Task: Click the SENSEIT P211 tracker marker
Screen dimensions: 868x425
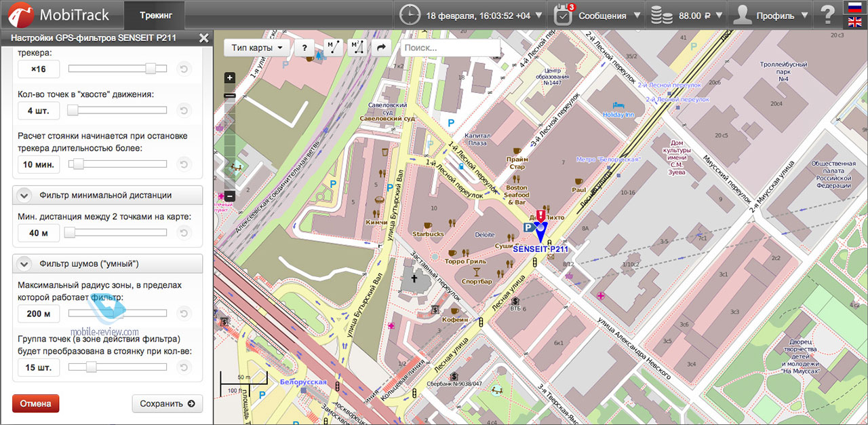Action: 540,234
